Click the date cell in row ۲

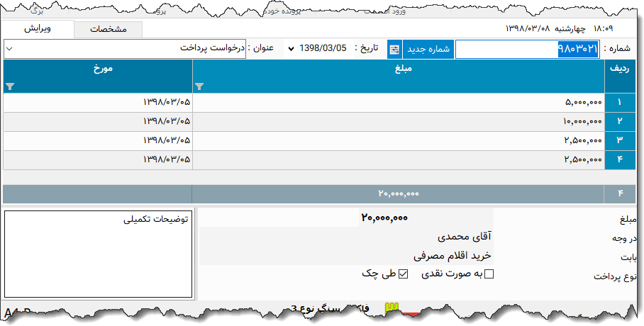coord(98,121)
